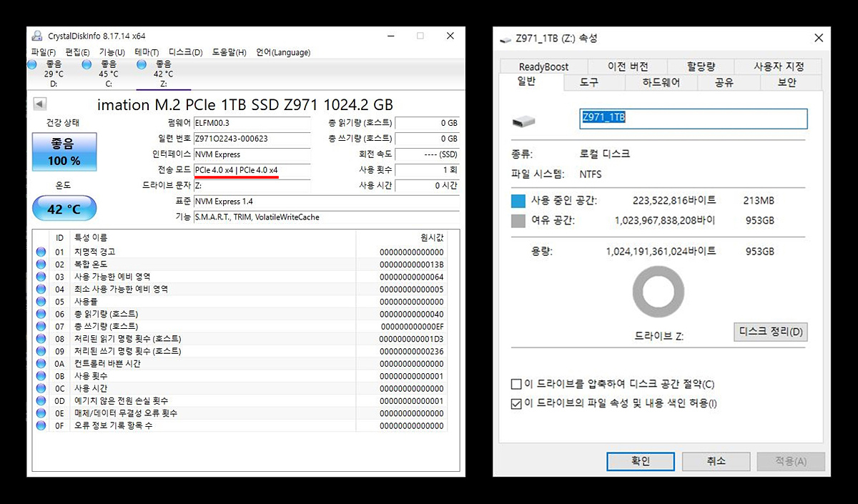Click the 취소 button
The width and height of the screenshot is (858, 504).
(x=716, y=461)
